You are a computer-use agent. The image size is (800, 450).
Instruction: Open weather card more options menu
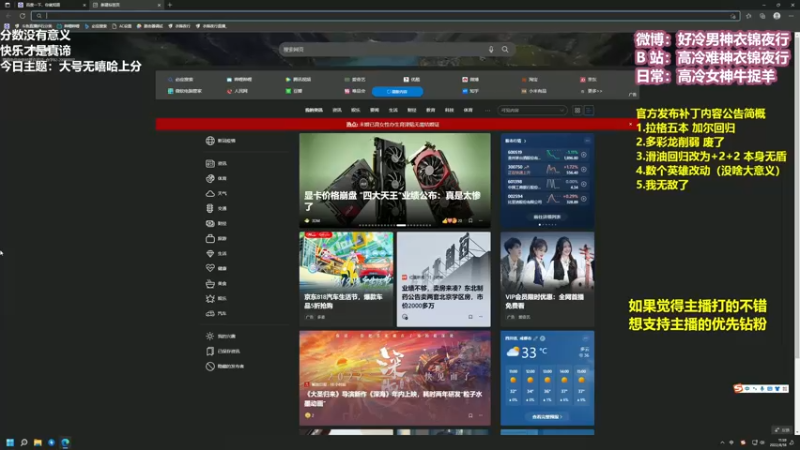[x=585, y=338]
